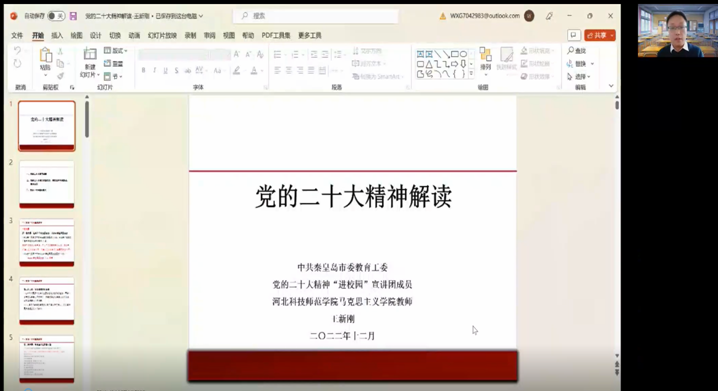Image resolution: width=718 pixels, height=392 pixels.
Task: Collapse the ribbon with chevron
Action: 611,86
